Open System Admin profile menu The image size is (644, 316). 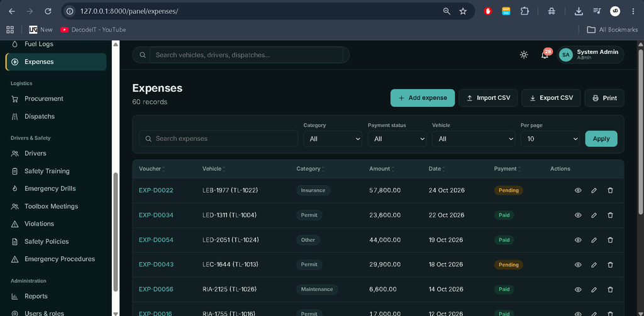click(x=590, y=55)
